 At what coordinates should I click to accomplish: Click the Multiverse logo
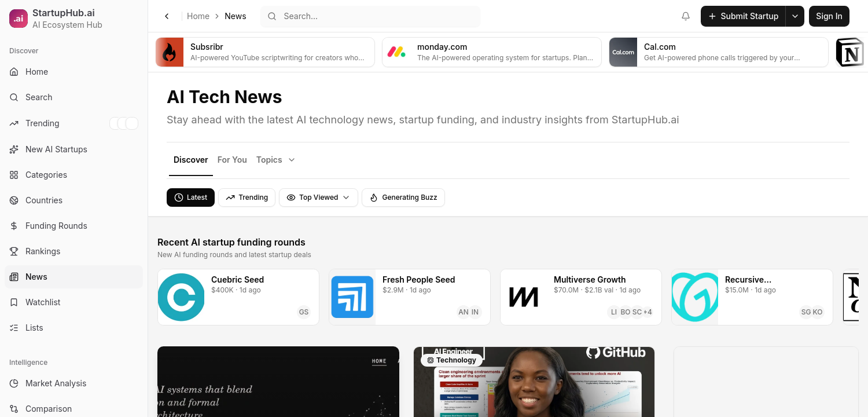[524, 297]
